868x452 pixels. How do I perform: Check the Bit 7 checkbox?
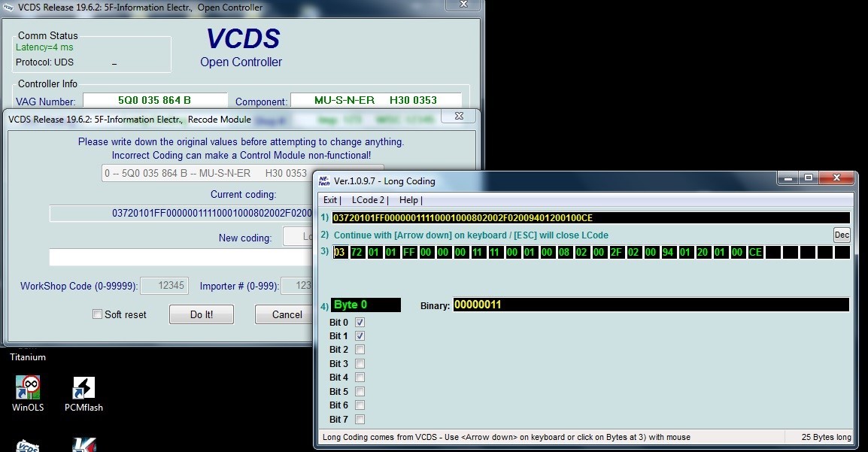pos(360,420)
